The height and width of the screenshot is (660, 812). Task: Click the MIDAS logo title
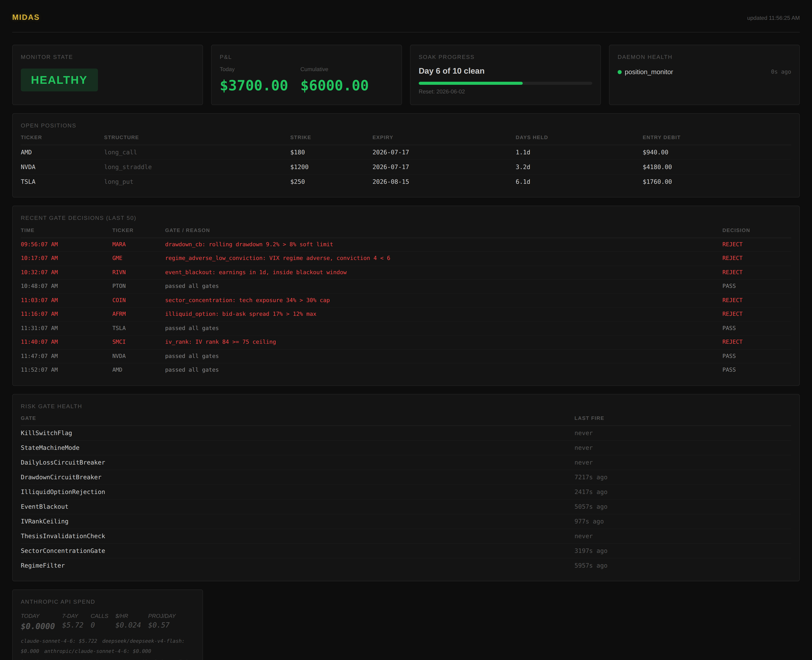point(26,17)
